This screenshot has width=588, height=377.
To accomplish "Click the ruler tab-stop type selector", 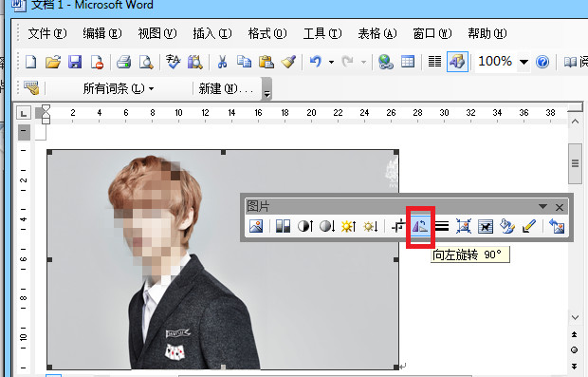I will 24,113.
